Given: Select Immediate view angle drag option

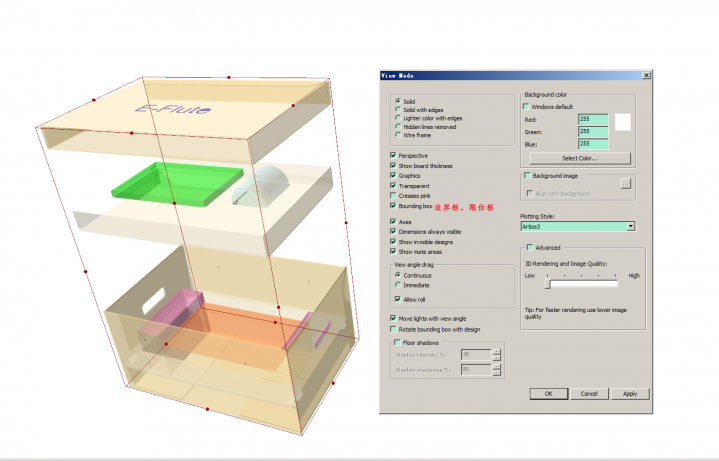Looking at the screenshot, I should coord(398,284).
